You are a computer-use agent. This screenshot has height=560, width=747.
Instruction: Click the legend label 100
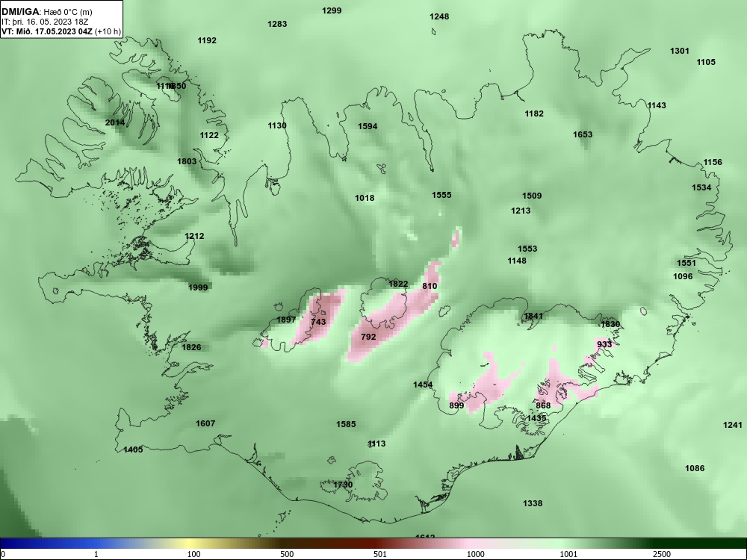193,554
